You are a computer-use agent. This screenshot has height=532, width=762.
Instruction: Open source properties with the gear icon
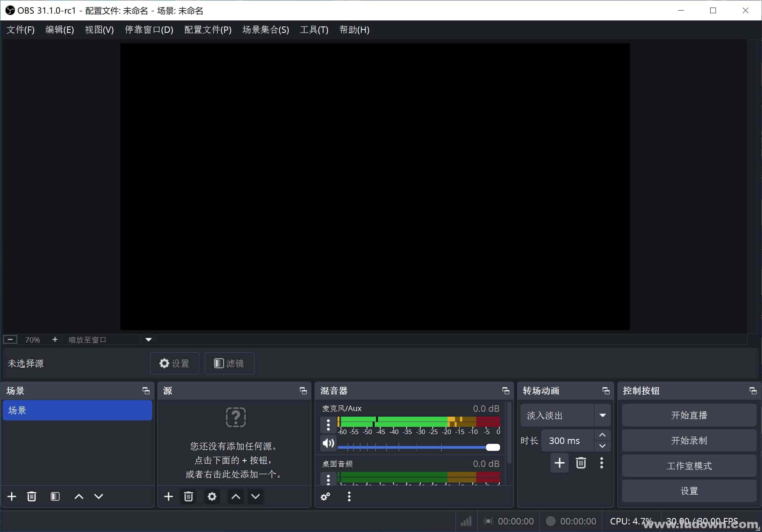[x=212, y=496]
